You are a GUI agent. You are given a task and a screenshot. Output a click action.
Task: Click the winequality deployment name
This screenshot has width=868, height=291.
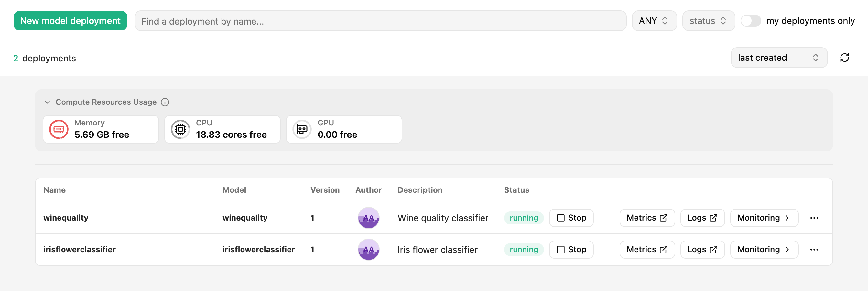[66, 218]
